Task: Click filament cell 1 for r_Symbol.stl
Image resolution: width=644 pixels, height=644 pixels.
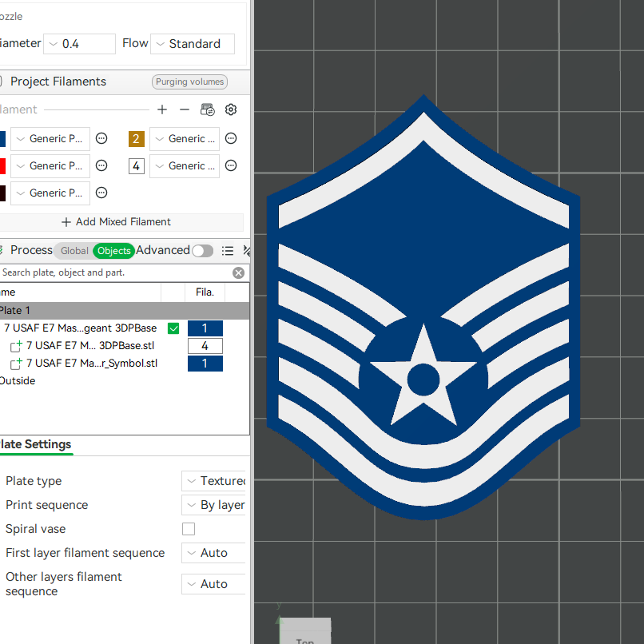Action: tap(205, 364)
